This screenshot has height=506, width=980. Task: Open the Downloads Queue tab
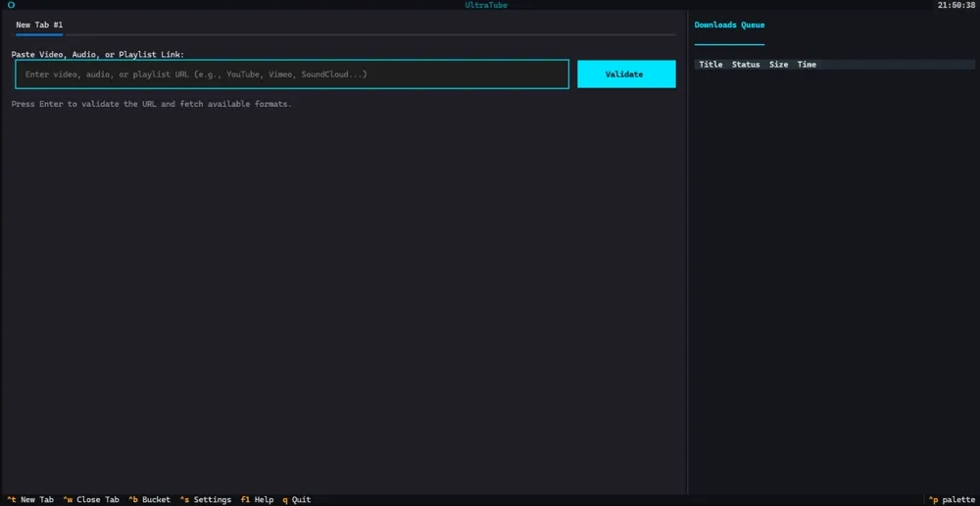729,25
